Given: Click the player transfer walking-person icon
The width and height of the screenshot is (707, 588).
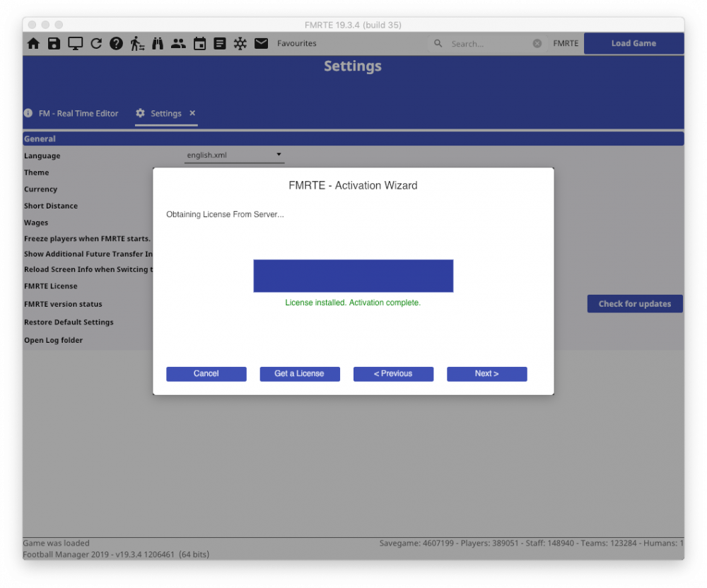Looking at the screenshot, I should pyautogui.click(x=137, y=44).
